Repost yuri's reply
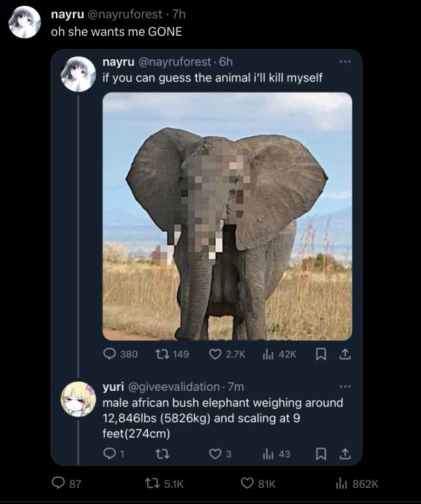This screenshot has width=421, height=504. 162,454
